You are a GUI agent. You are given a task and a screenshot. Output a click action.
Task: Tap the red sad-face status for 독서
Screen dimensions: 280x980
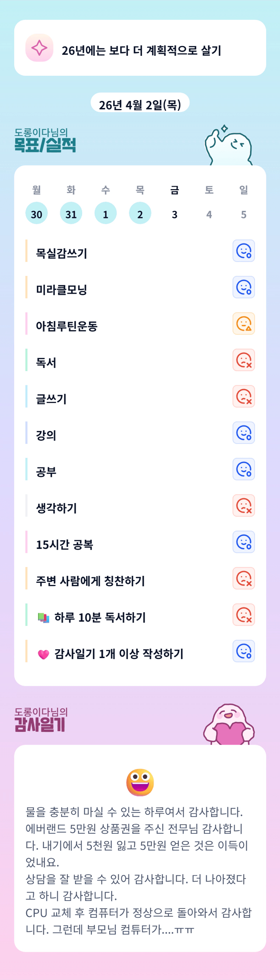243,360
